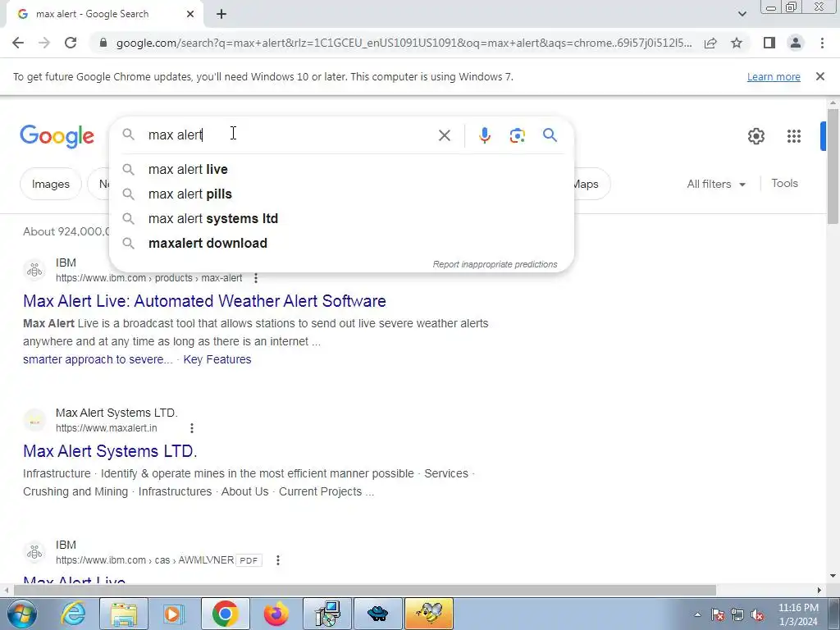This screenshot has width=840, height=630.
Task: Open the tab search chevron
Action: click(742, 14)
